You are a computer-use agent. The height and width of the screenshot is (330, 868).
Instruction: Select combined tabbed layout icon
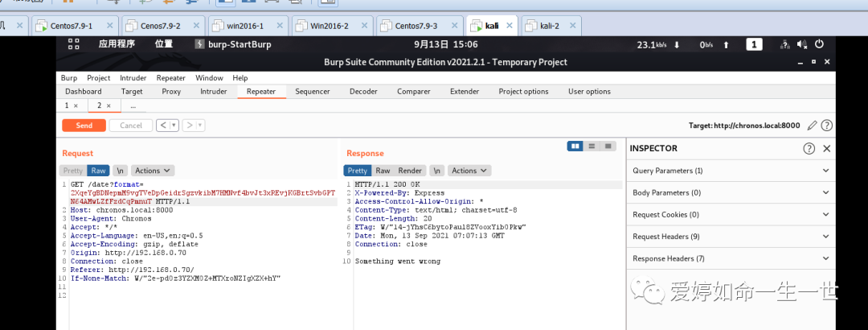click(608, 146)
